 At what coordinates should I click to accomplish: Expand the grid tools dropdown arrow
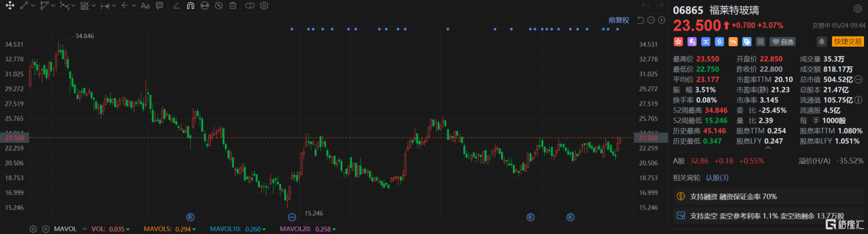94,6
